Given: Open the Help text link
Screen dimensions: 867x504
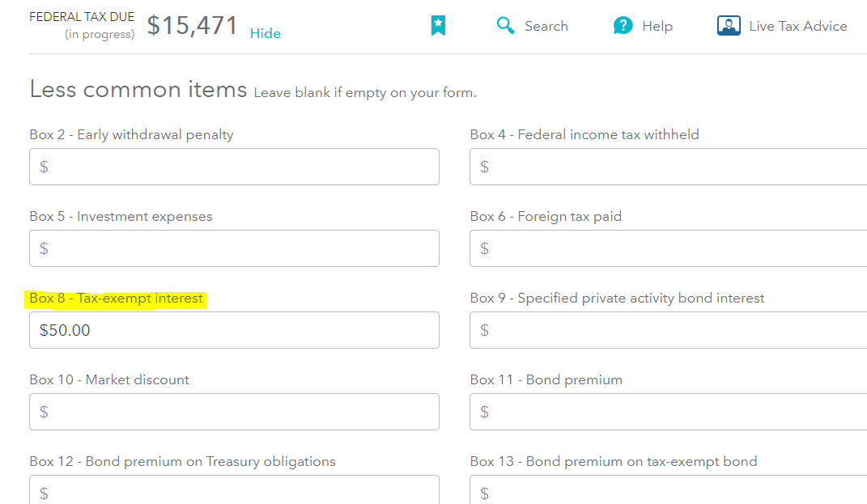Looking at the screenshot, I should [657, 26].
